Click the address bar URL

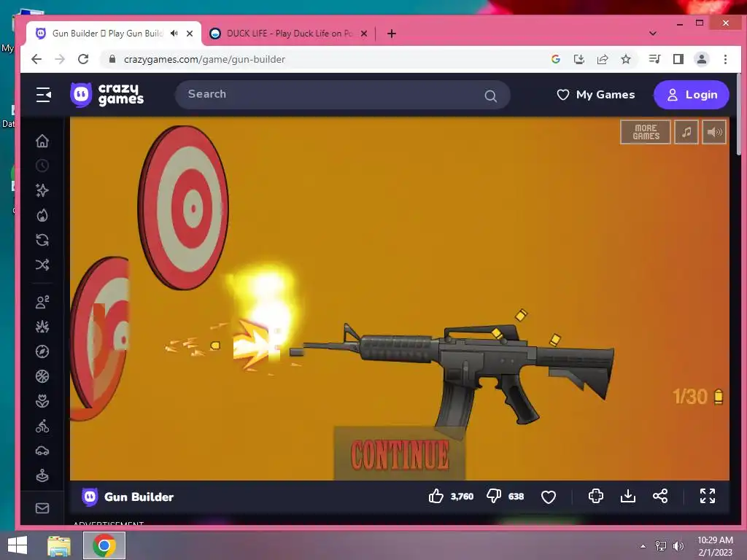204,59
